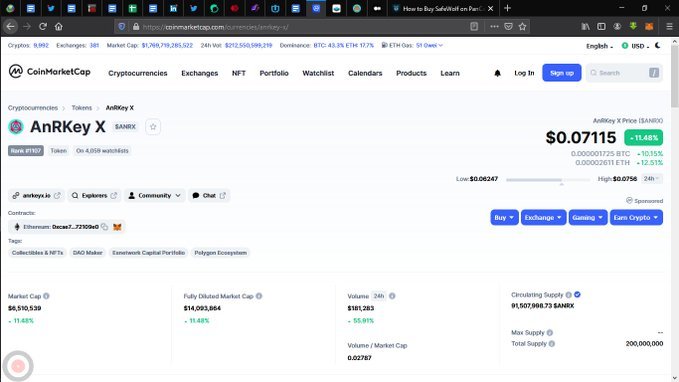679x382 pixels.
Task: Click verified circulating supply checkmark
Action: pos(577,295)
